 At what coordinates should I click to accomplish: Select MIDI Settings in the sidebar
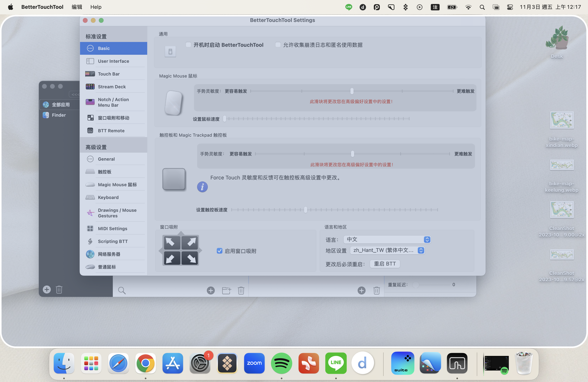113,229
